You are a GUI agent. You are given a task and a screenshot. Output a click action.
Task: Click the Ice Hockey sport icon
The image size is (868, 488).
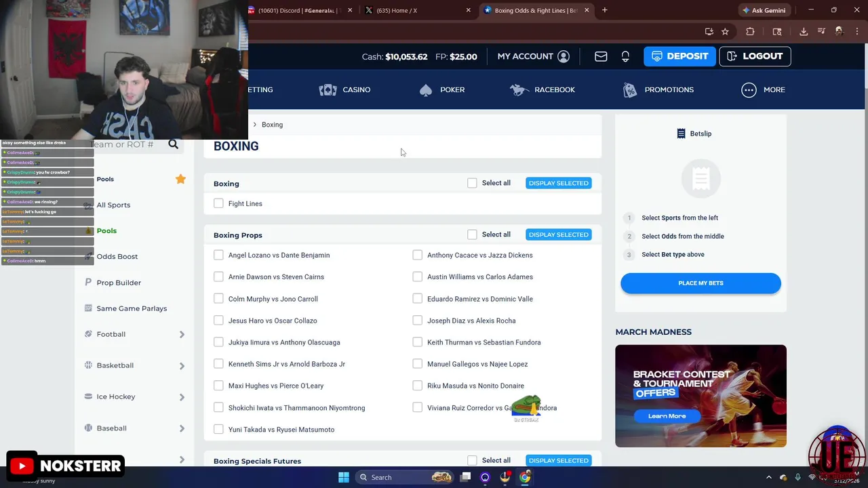pyautogui.click(x=88, y=396)
